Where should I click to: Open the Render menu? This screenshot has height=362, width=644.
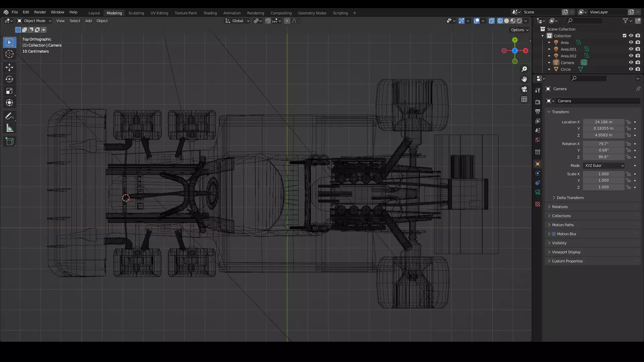[40, 12]
